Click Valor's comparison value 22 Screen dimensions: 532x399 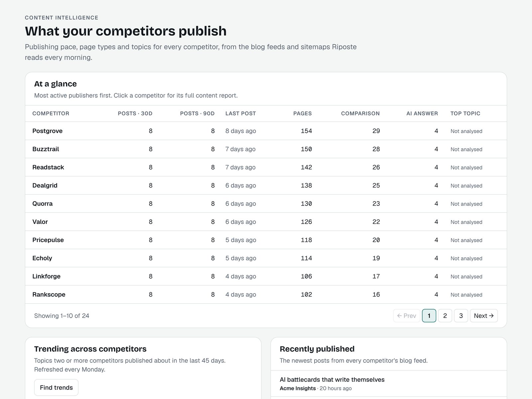point(376,222)
